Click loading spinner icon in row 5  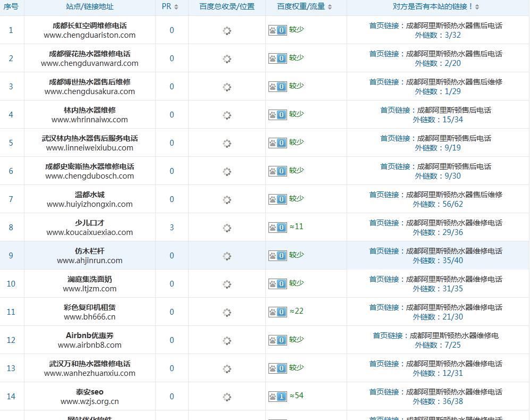[227, 144]
